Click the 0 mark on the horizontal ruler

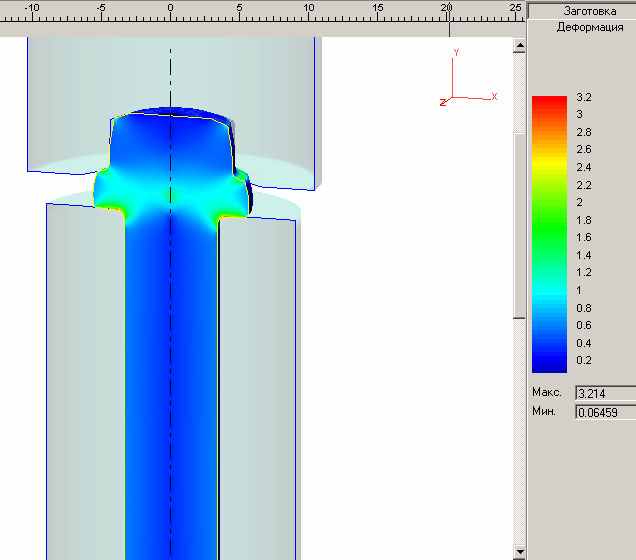click(170, 7)
